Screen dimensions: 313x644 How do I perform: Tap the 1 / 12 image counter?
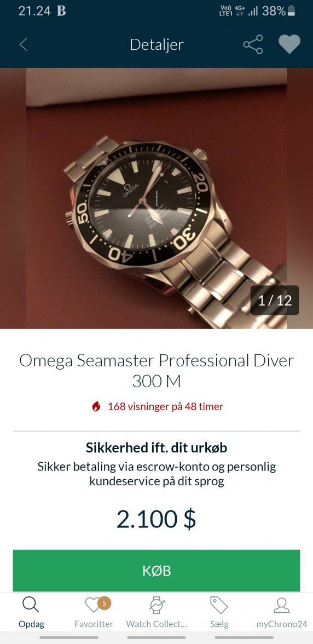tap(275, 300)
